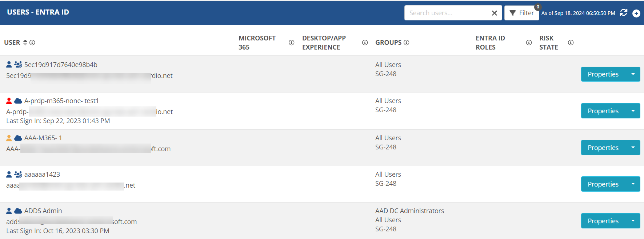Show info for the Microsoft 365 column
This screenshot has height=239, width=644.
tap(291, 43)
